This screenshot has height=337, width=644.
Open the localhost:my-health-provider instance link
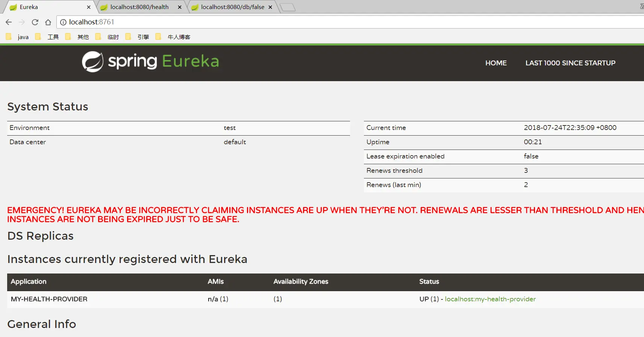(490, 299)
